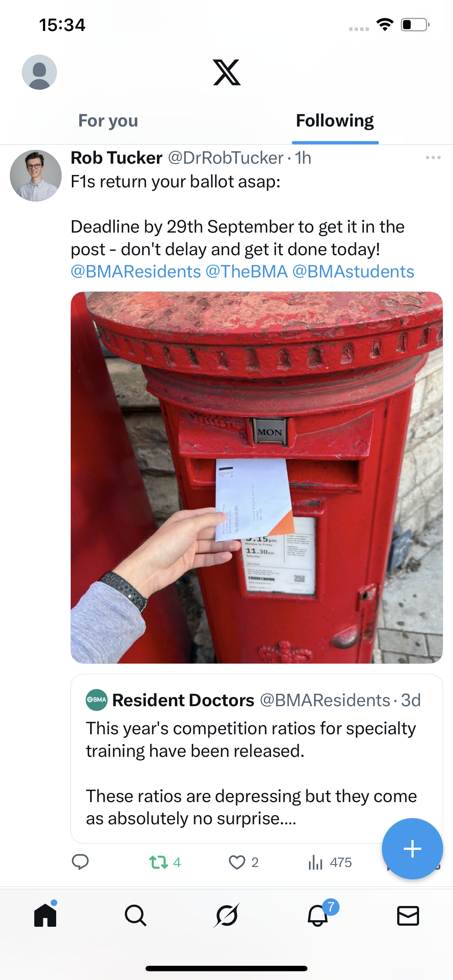Tap the X logo at top
This screenshot has width=453, height=980.
[x=226, y=72]
